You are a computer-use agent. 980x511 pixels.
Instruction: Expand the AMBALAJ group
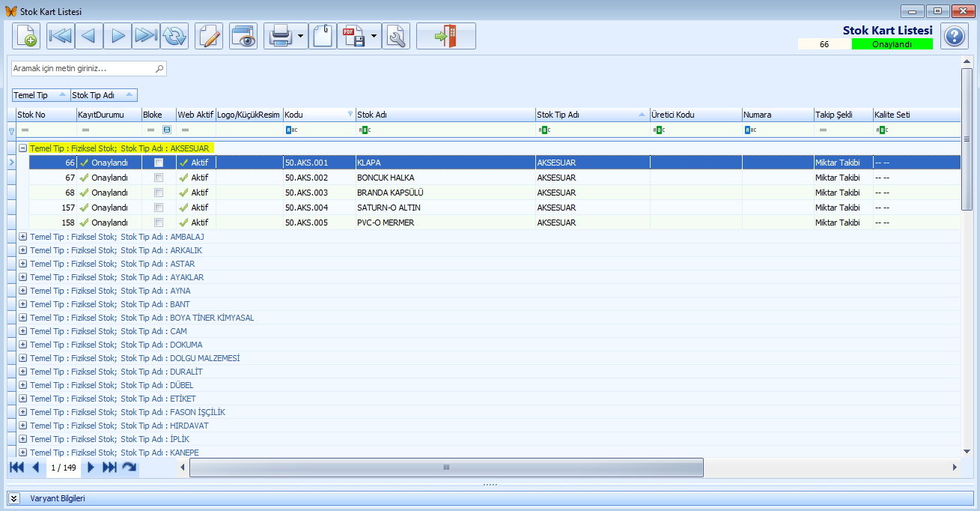click(x=23, y=237)
